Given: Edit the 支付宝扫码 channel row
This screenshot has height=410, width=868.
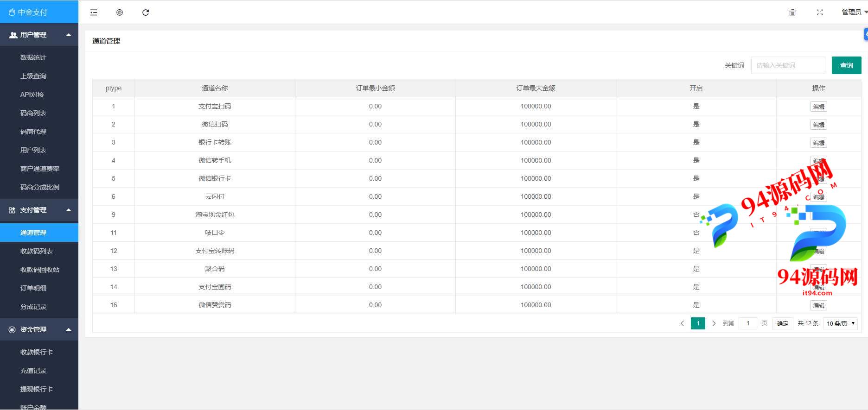Looking at the screenshot, I should point(818,107).
